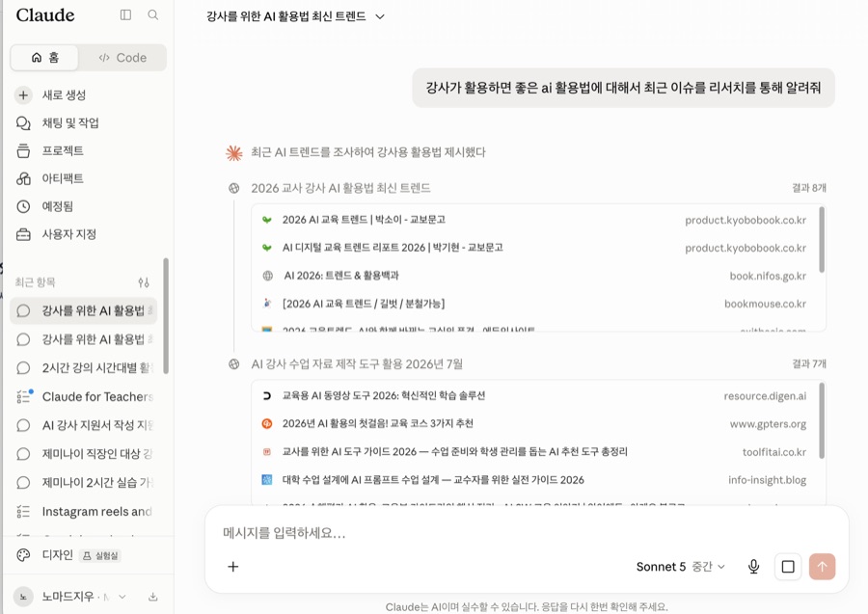Image resolution: width=868 pixels, height=614 pixels.
Task: Click the projects box icon
Action: [x=23, y=150]
